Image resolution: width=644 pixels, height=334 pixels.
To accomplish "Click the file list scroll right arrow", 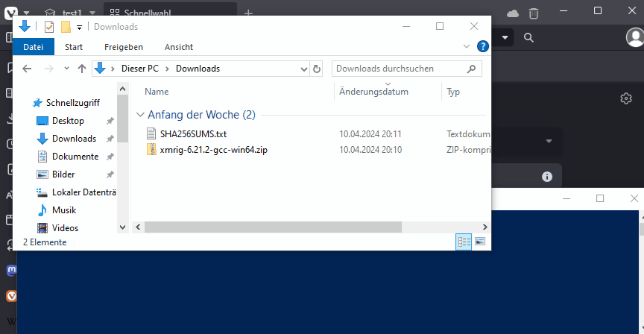I will tap(484, 227).
